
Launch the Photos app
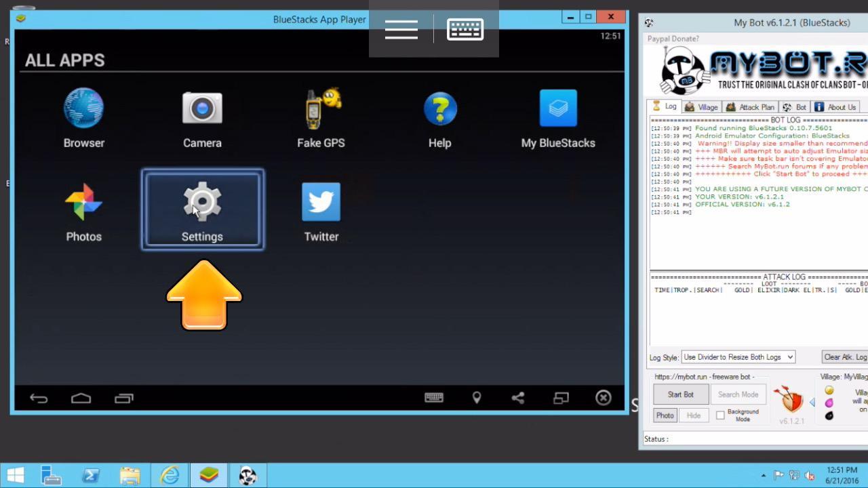pyautogui.click(x=83, y=212)
